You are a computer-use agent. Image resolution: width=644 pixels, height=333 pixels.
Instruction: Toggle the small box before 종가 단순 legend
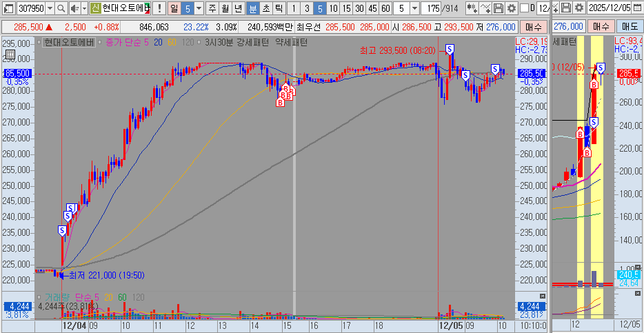point(100,42)
